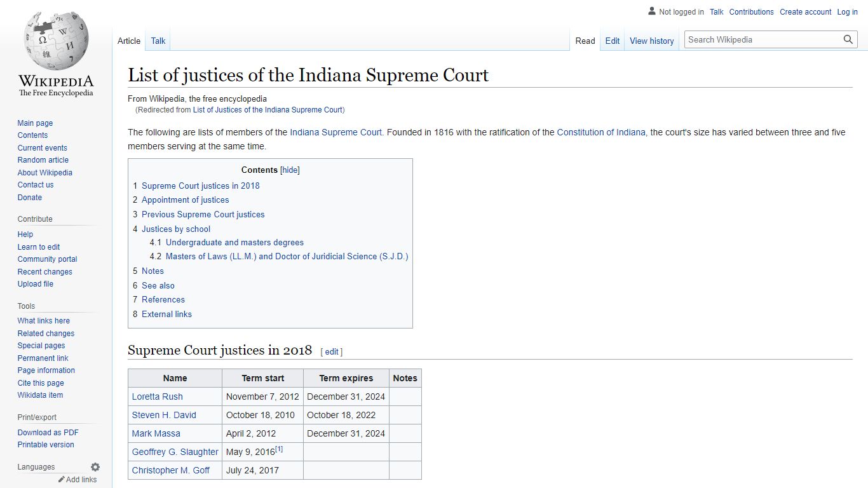The width and height of the screenshot is (868, 488).
Task: Open About Wikipedia
Action: 45,173
